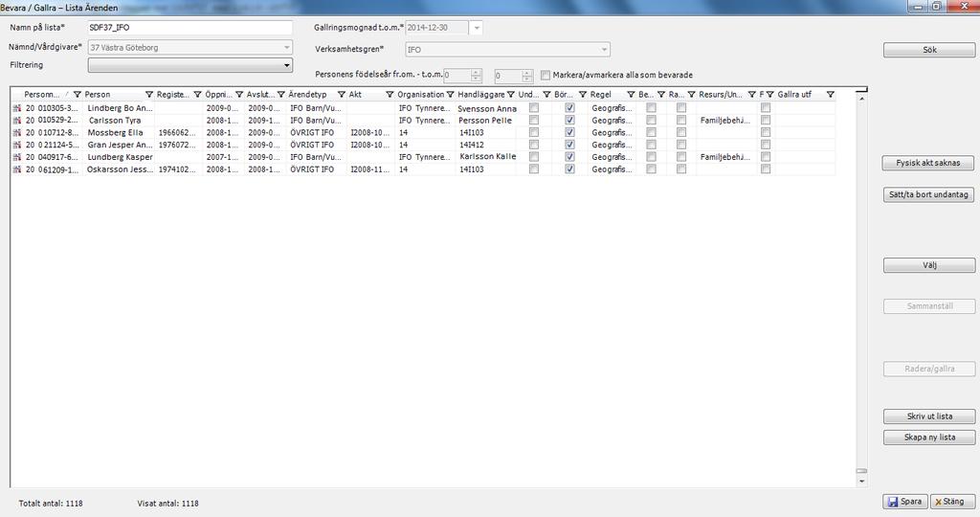
Task: Select Persson Pelle handläggare cell
Action: (485, 120)
